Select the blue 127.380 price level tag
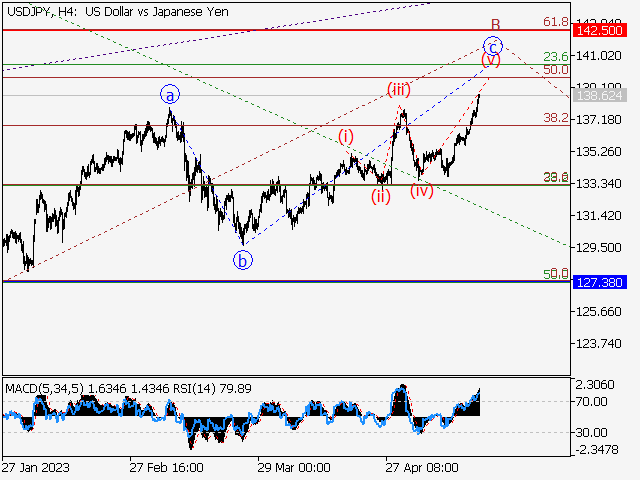 pos(599,282)
